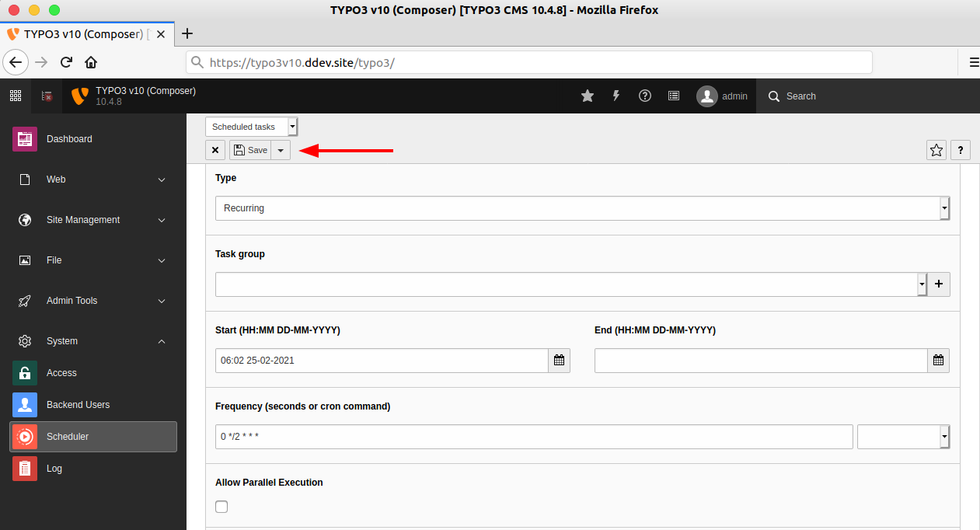Close the task form with X button

pyautogui.click(x=215, y=151)
